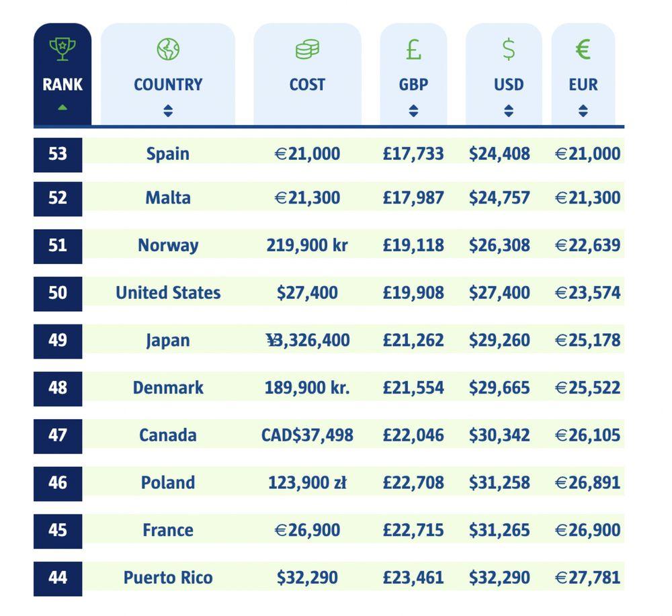Click Japan's cost of ¥3,326,400
This screenshot has height=616, width=672.
click(307, 341)
